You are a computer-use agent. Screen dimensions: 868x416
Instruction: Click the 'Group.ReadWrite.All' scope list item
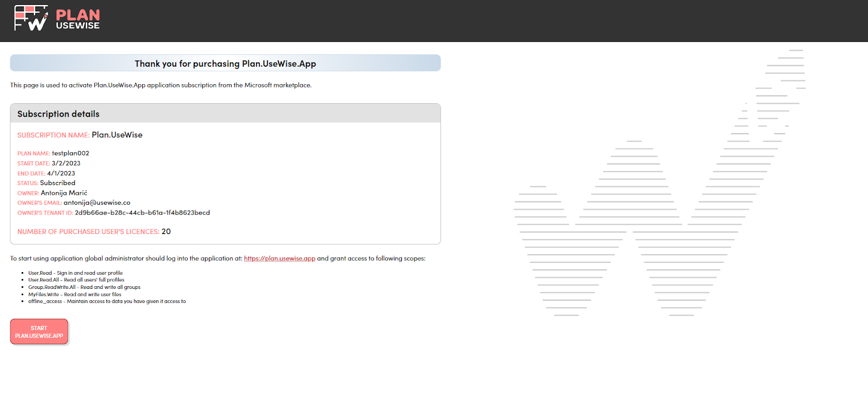coord(84,287)
